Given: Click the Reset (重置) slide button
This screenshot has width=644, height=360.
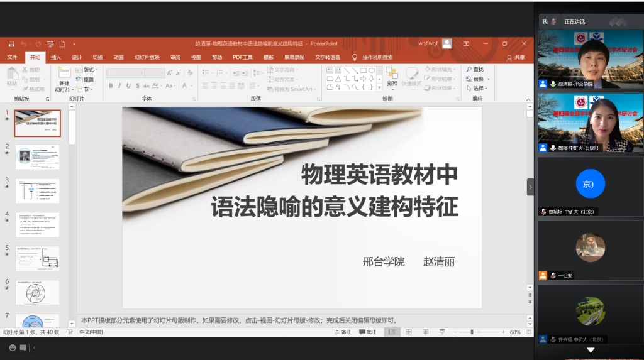Looking at the screenshot, I should tap(87, 79).
